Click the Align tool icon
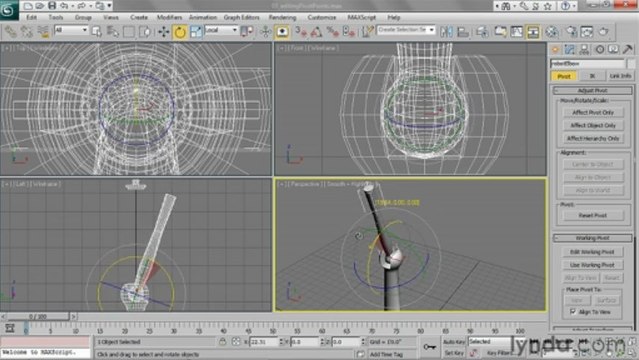 (463, 31)
